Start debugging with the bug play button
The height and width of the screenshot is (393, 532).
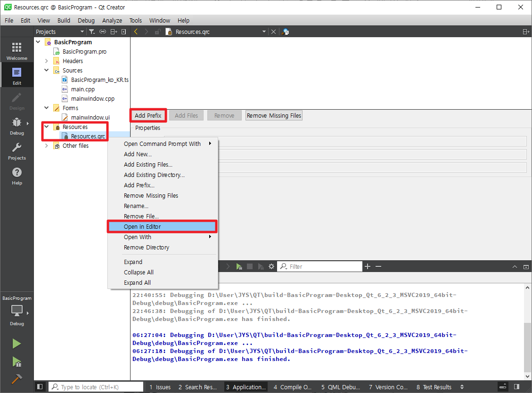tap(16, 361)
